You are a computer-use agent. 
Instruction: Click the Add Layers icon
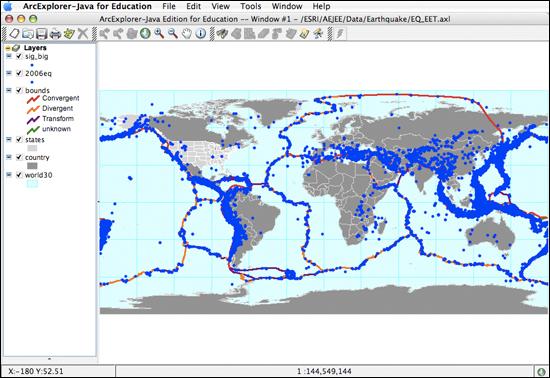(69, 34)
